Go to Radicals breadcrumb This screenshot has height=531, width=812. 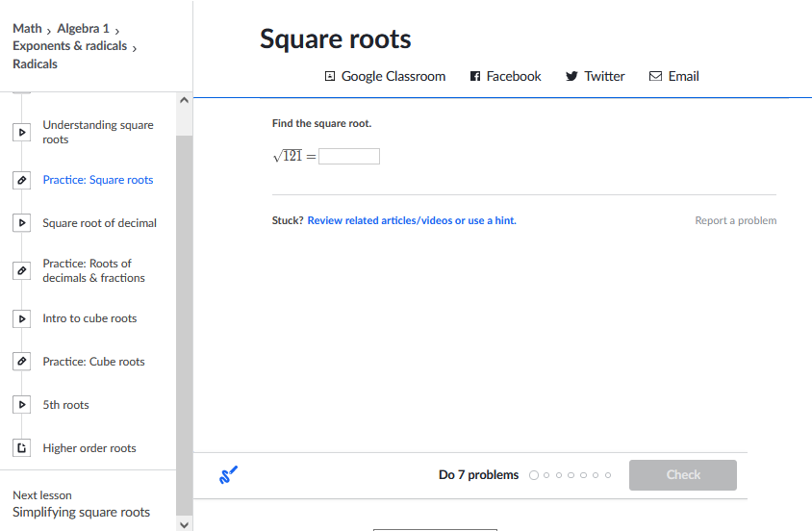36,64
